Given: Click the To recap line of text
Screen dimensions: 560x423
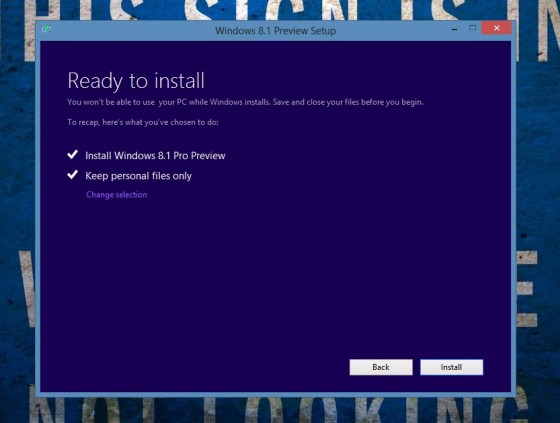Looking at the screenshot, I should point(143,122).
